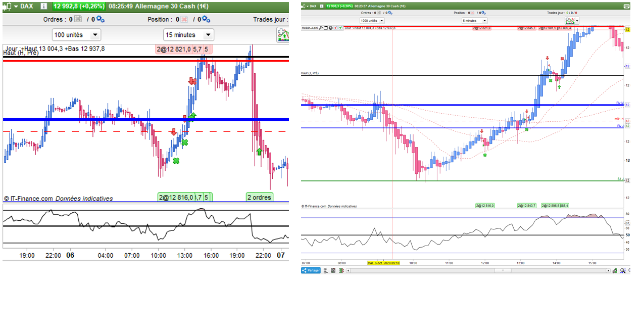Click 12:00 time label on right chart axis
Viewport: 644px width, 333px height.
[485, 263]
